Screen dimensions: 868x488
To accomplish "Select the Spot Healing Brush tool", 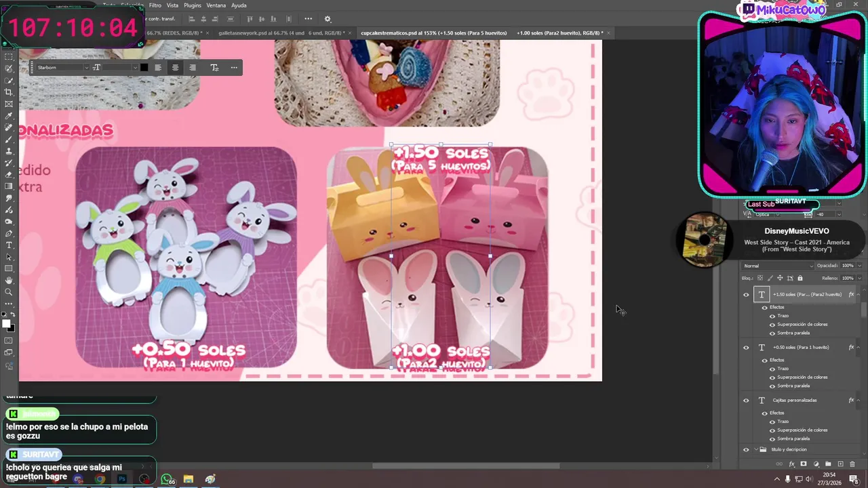I will tap(9, 127).
